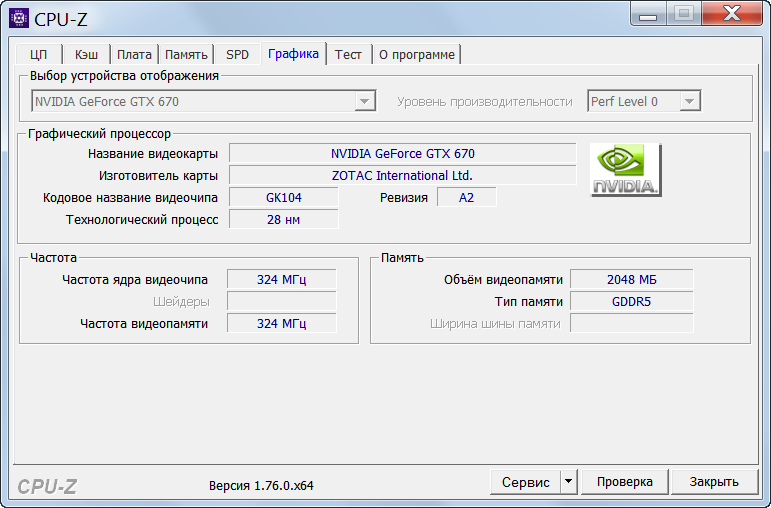Viewport: 771px width, 508px height.
Task: Click the Объём видеопамяти label
Action: pos(503,280)
